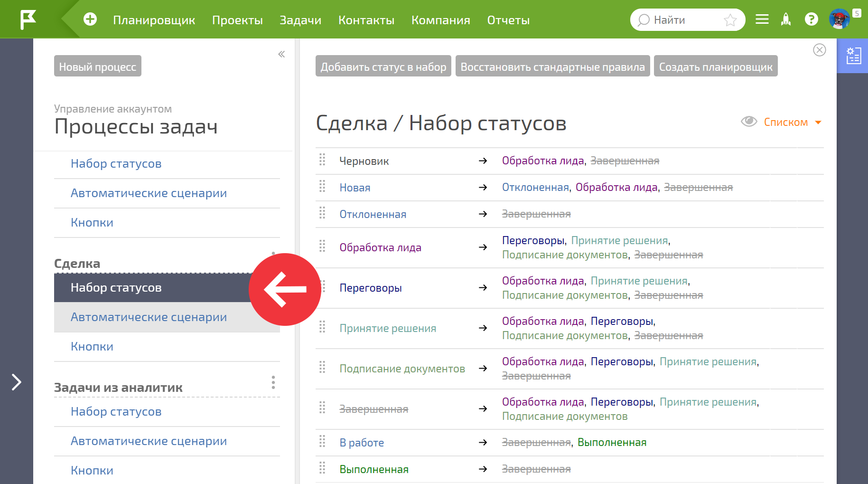This screenshot has height=484, width=868.
Task: Open three-dot menu for Задачи из аналитик
Action: [273, 382]
